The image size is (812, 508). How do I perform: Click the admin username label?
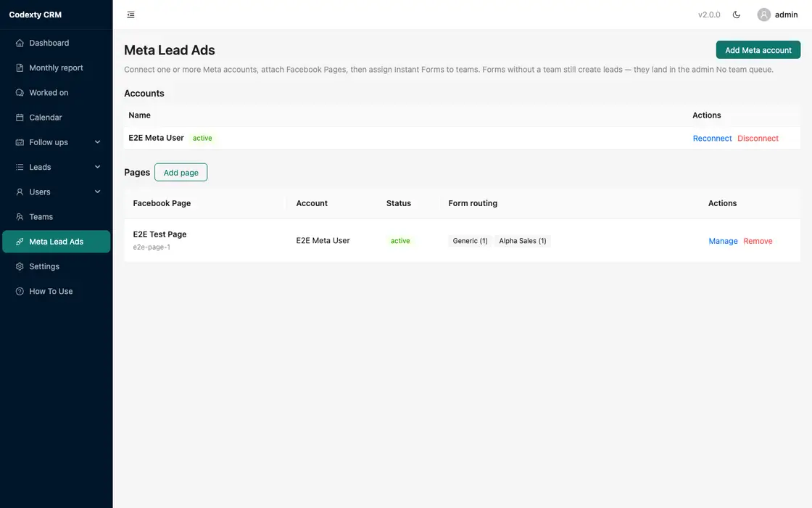[786, 15]
